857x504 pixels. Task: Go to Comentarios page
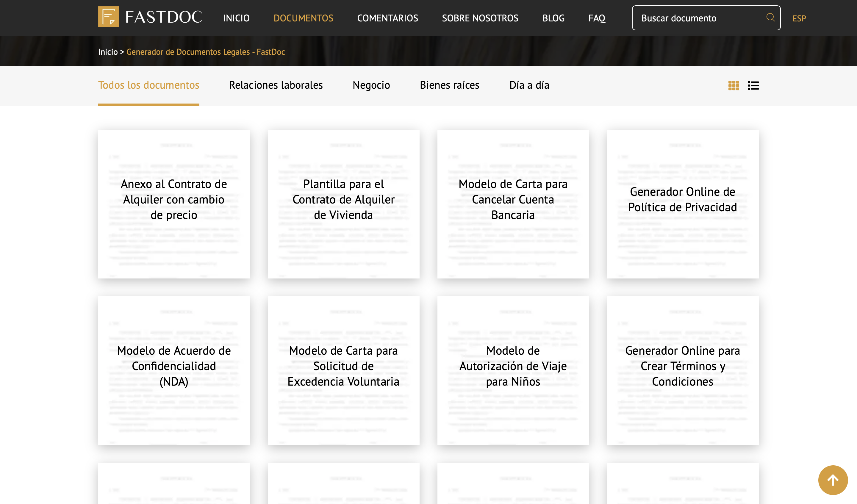click(387, 18)
